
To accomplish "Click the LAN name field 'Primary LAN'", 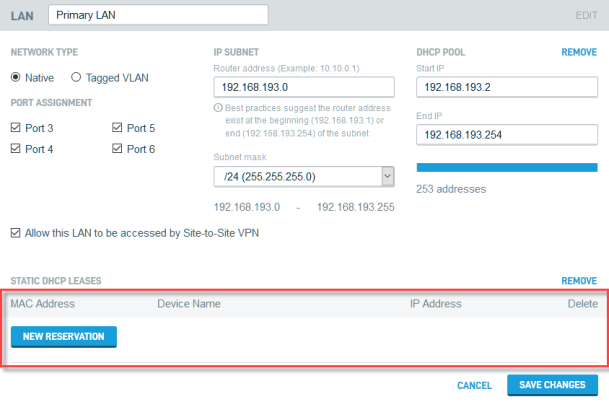I will (158, 15).
